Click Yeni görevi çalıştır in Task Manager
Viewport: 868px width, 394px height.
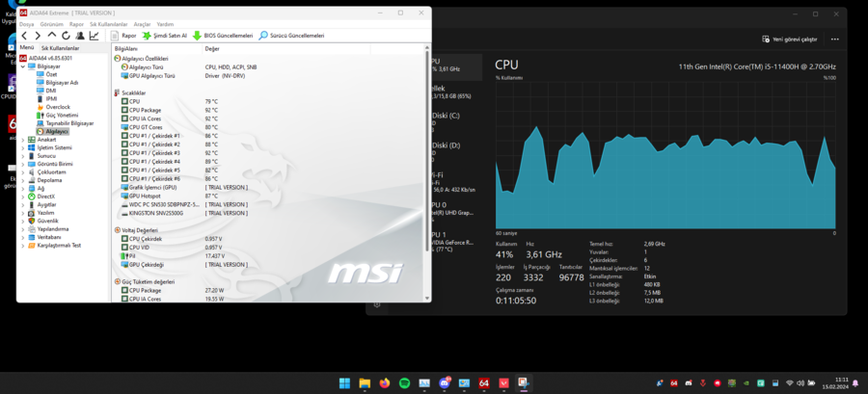point(789,39)
